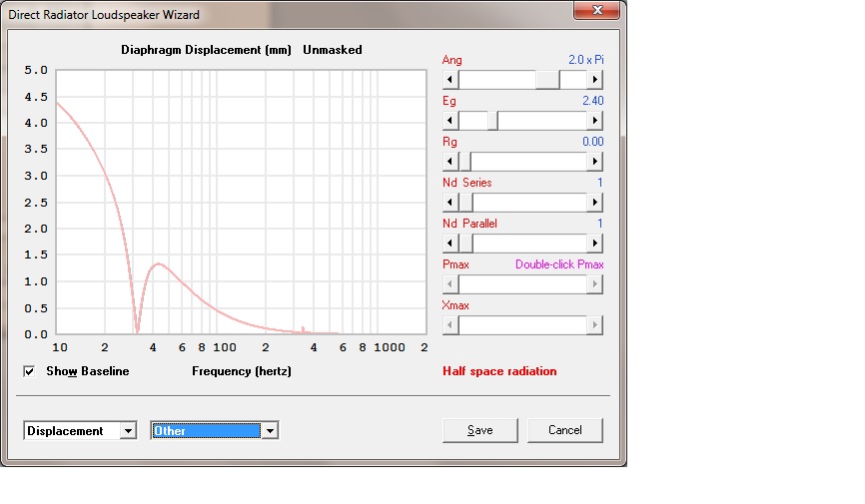
Task: Click the Half space radiation text
Action: click(x=499, y=371)
